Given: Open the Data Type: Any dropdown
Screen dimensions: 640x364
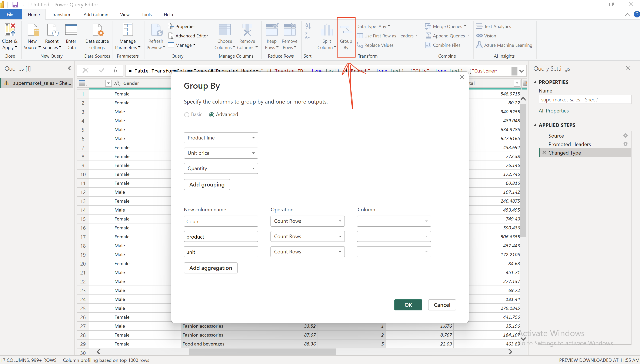Looking at the screenshot, I should [x=373, y=26].
